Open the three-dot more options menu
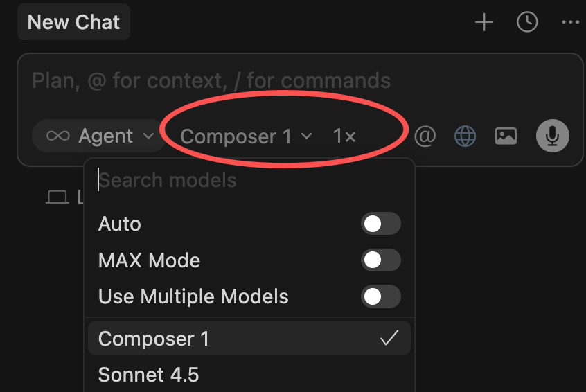The width and height of the screenshot is (586, 392). [570, 23]
